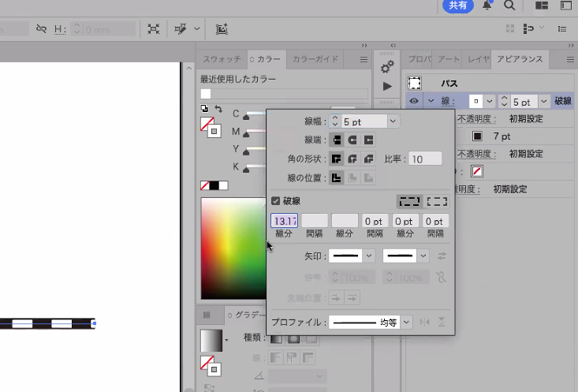
Task: Swap fill and stroke colors arrow
Action: [x=218, y=109]
